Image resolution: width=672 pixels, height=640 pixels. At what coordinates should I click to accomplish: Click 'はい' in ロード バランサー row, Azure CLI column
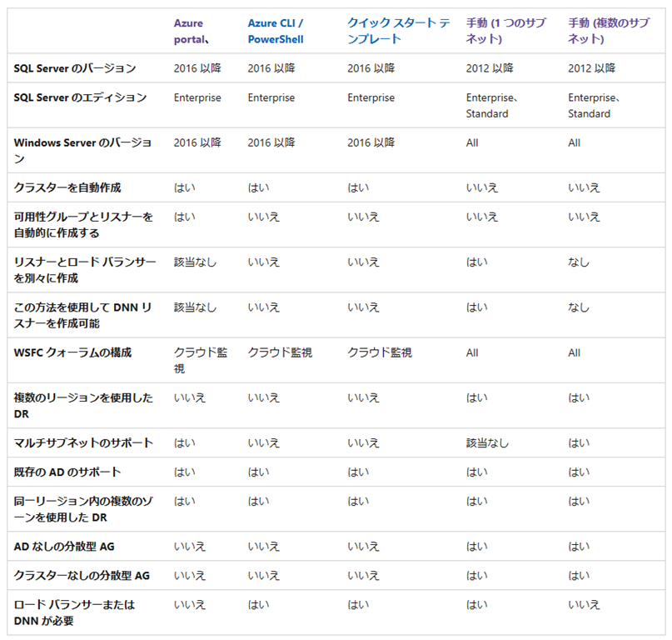[258, 605]
